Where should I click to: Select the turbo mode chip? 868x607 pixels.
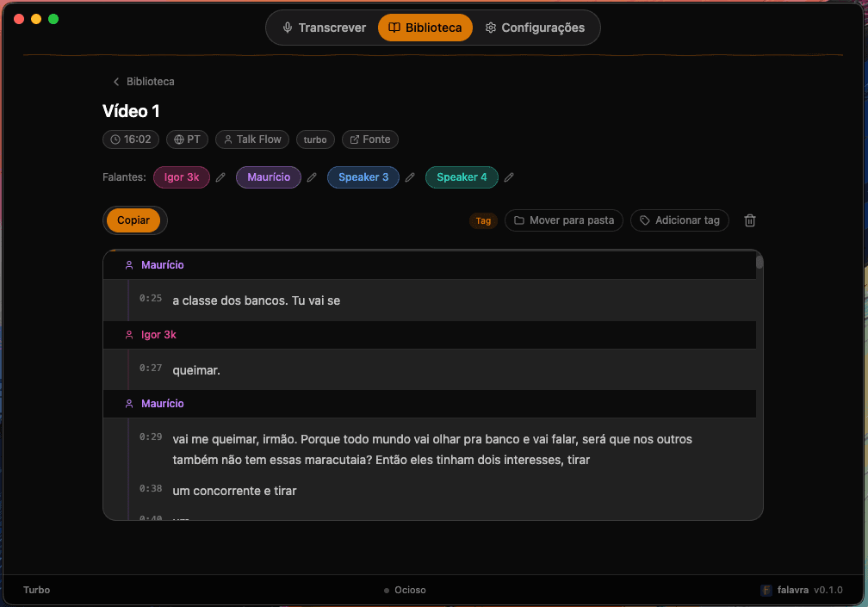point(315,139)
